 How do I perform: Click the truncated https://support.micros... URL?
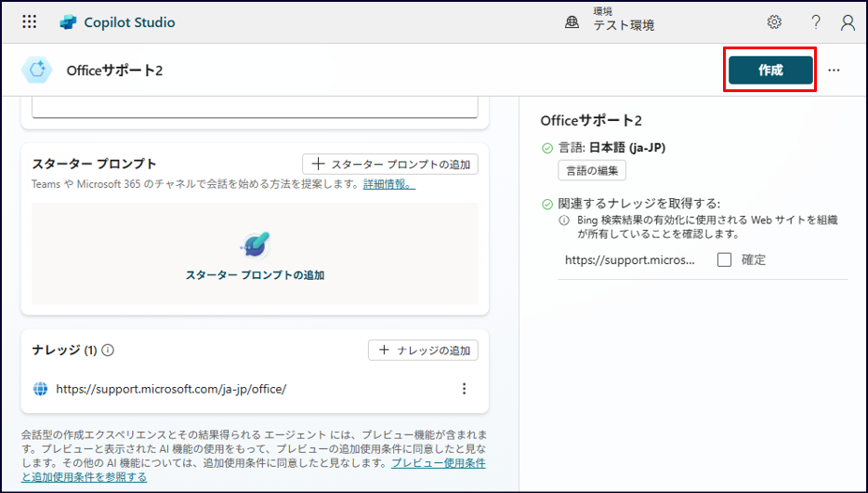coord(629,260)
